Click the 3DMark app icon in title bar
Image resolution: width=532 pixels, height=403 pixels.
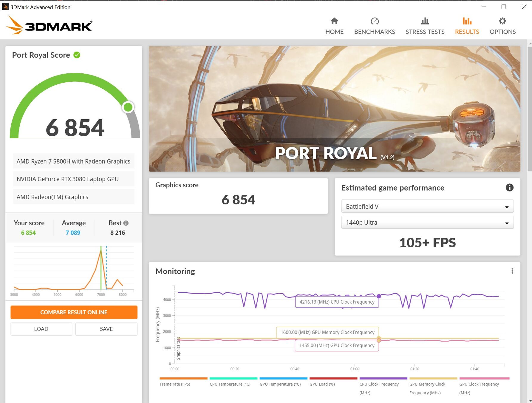pos(5,7)
